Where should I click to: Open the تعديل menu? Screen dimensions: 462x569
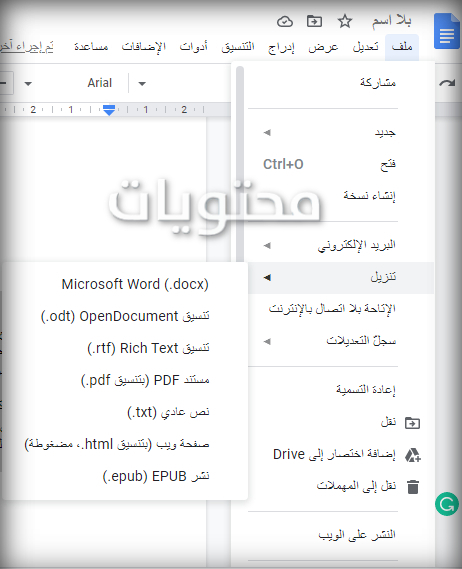(365, 47)
